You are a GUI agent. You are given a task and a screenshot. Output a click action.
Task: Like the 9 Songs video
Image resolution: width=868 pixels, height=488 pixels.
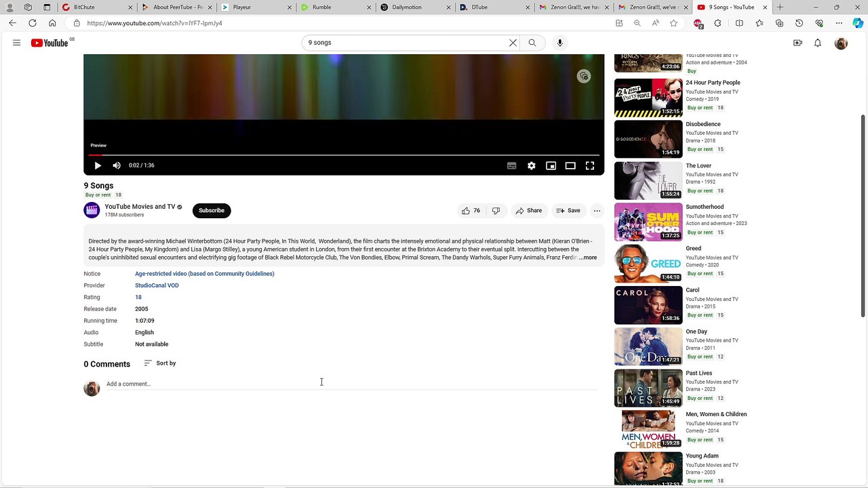471,211
